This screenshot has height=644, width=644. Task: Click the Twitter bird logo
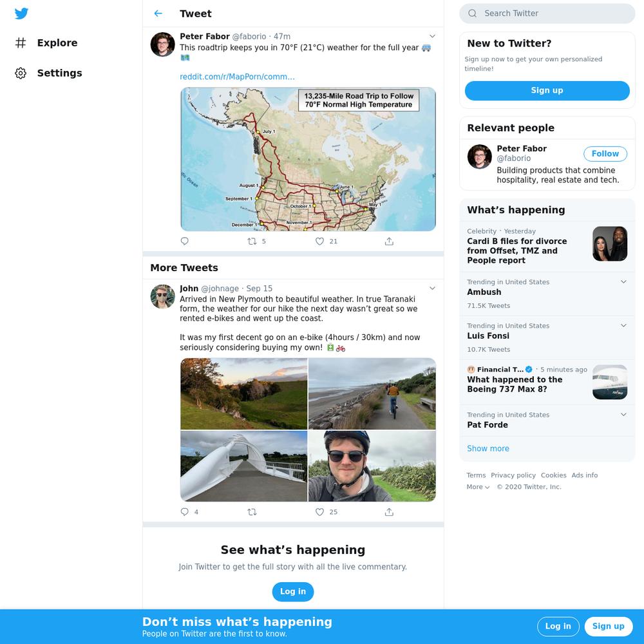[21, 14]
